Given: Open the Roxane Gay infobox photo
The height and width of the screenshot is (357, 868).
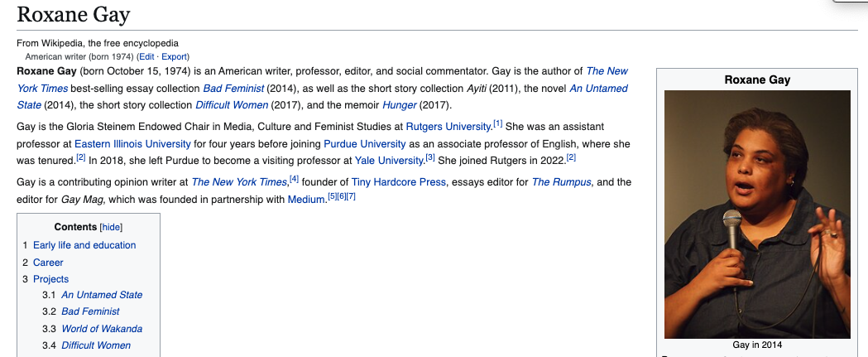Looking at the screenshot, I should [x=757, y=214].
